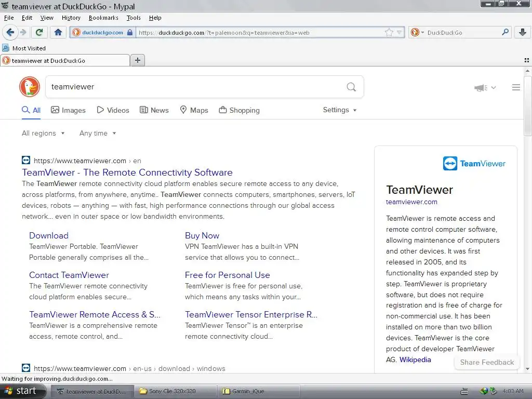Reload the current page
The height and width of the screenshot is (399, 532).
coord(39,32)
